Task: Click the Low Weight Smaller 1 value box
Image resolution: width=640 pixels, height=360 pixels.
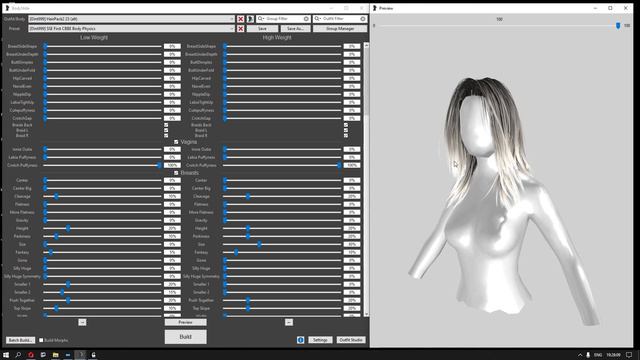Action: point(172,284)
